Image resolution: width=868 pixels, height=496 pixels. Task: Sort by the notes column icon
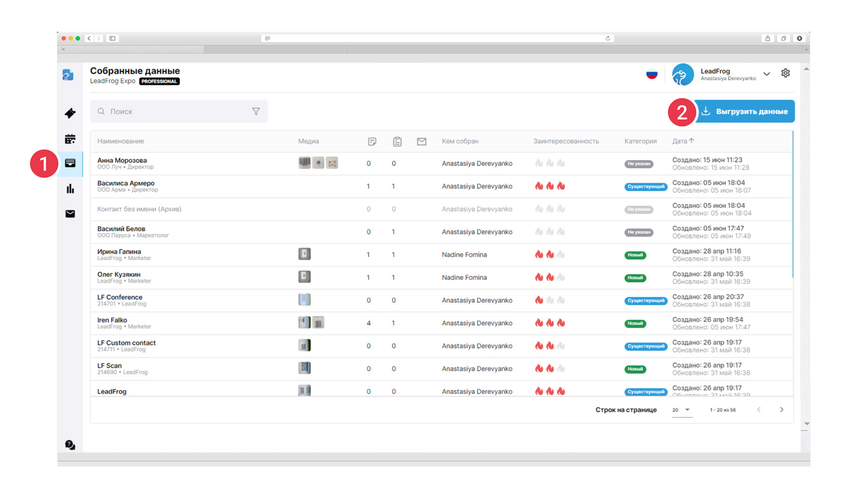[x=372, y=141]
